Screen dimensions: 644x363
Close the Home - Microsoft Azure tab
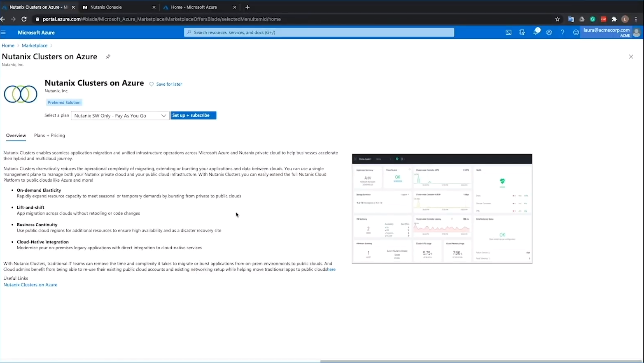(235, 7)
